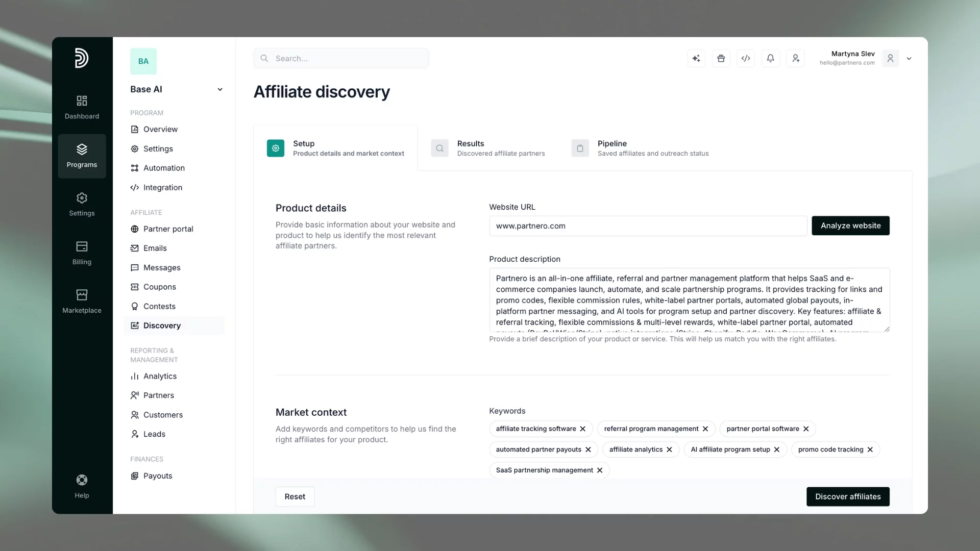Click the Partnero logo icon
This screenshot has height=551, width=980.
82,58
